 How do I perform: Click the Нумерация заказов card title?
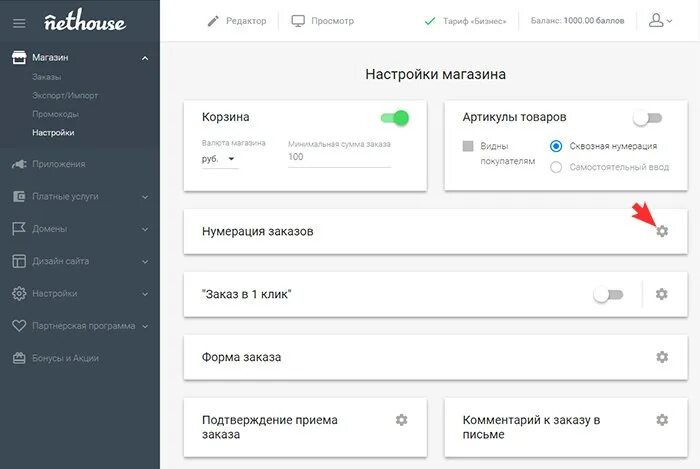click(x=258, y=231)
